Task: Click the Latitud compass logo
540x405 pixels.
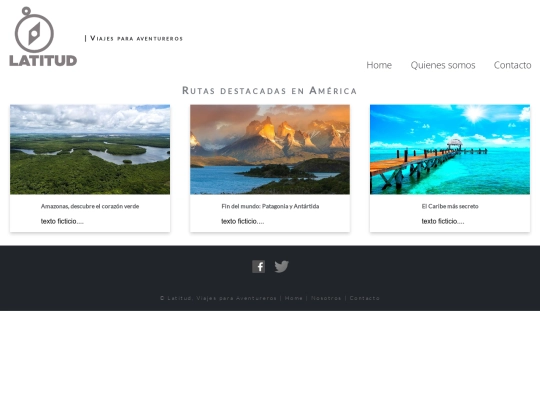Action: (x=43, y=37)
